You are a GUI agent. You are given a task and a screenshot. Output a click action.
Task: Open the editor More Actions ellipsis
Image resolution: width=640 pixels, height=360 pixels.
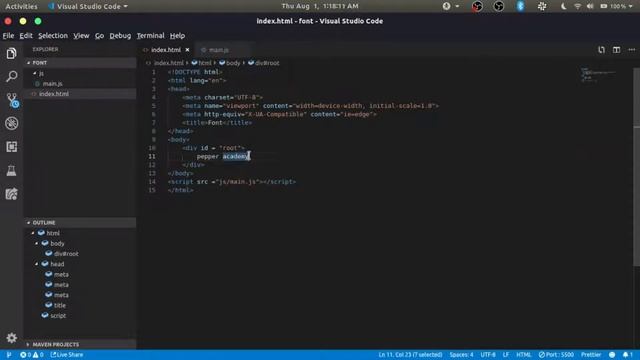[632, 50]
